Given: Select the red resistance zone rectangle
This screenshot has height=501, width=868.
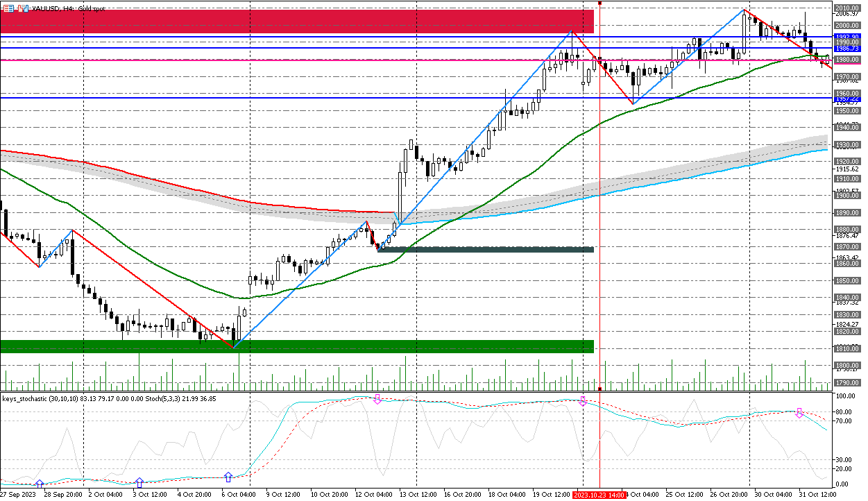Looking at the screenshot, I should (x=297, y=21).
